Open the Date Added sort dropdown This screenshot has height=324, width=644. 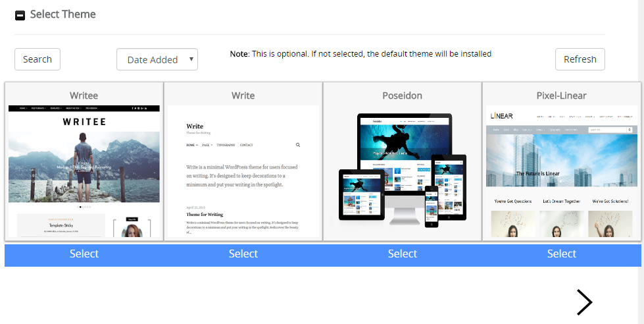click(x=157, y=59)
